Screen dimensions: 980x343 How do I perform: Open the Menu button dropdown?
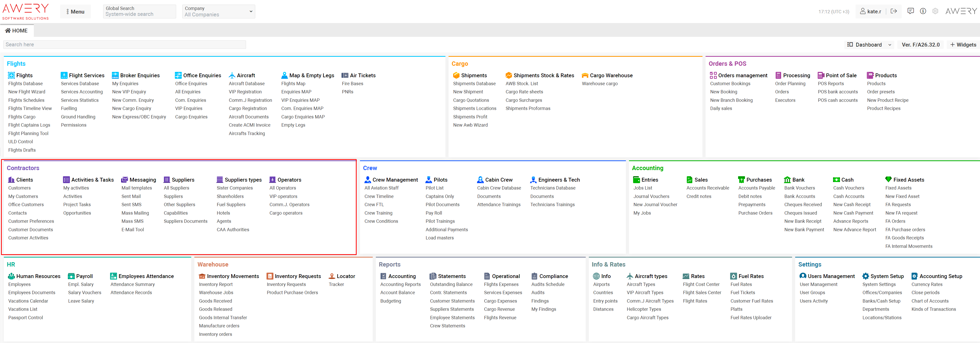75,12
